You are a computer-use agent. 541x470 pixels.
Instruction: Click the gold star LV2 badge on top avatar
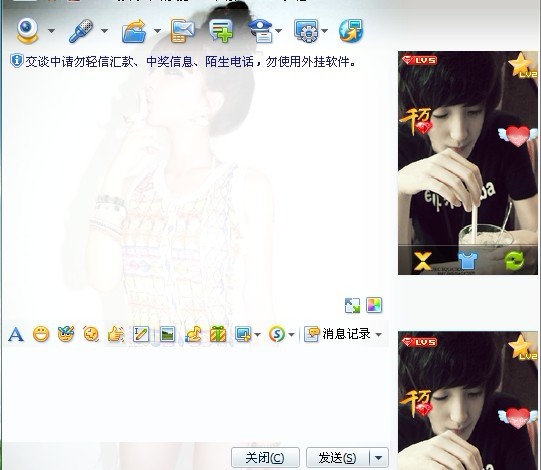point(523,65)
